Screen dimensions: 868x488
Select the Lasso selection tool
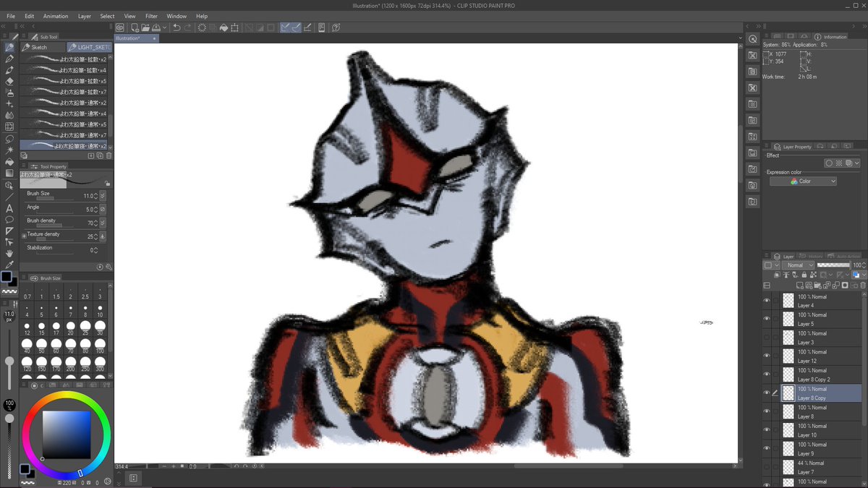click(x=9, y=139)
